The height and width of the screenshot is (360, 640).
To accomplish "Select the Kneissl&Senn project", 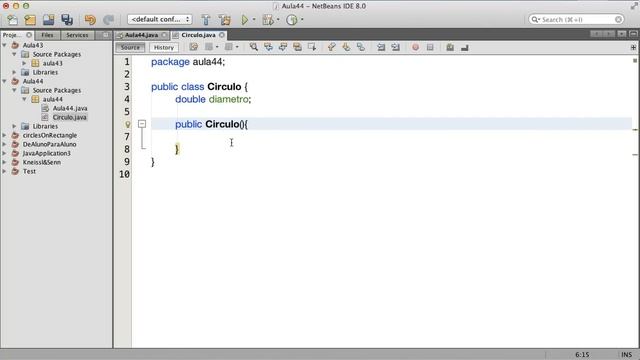I will click(42, 162).
